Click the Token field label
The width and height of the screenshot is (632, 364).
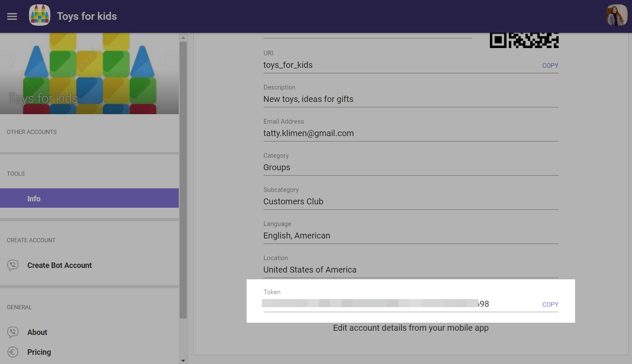pos(272,292)
